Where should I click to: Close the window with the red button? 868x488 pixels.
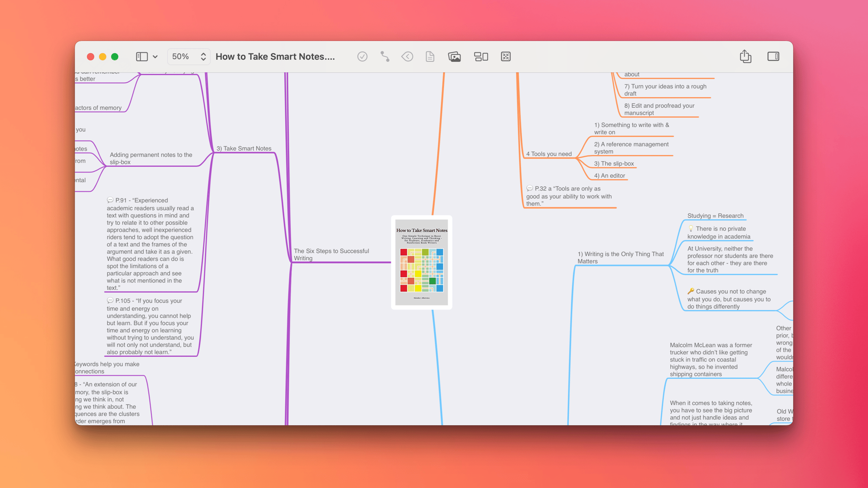coord(90,57)
